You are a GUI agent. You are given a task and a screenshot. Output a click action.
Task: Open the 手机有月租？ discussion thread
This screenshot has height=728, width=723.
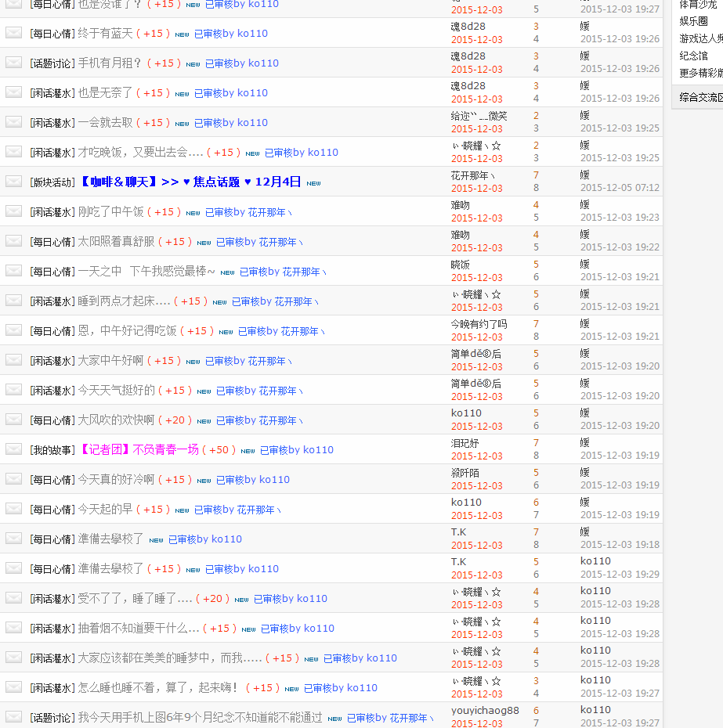tap(110, 63)
